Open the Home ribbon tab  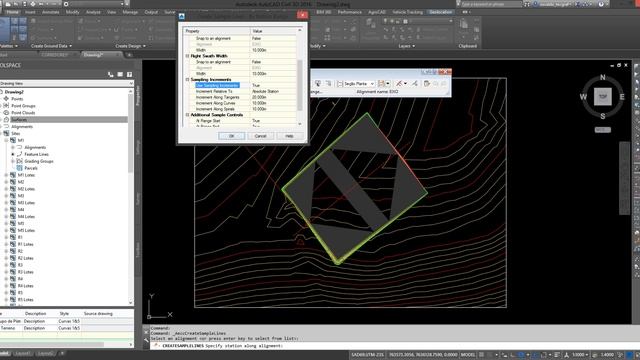pos(12,12)
